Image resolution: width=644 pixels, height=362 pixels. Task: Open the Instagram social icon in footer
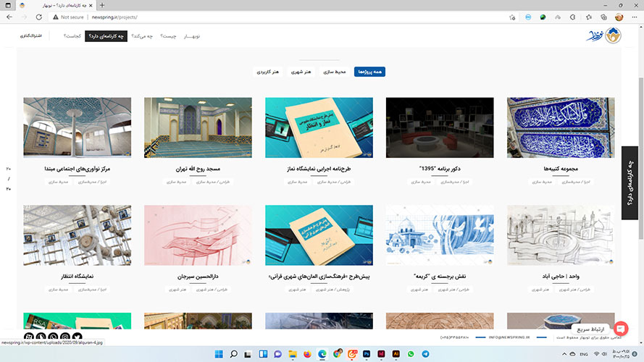click(65, 337)
